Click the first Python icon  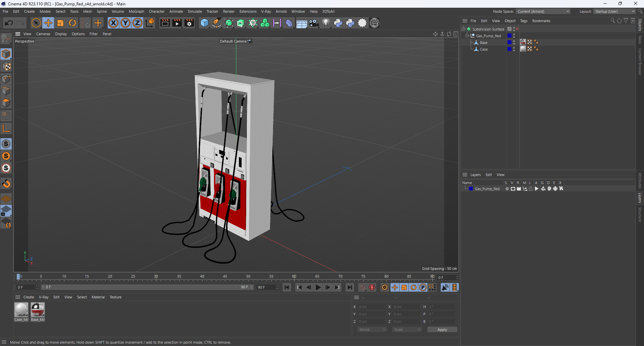pos(338,23)
